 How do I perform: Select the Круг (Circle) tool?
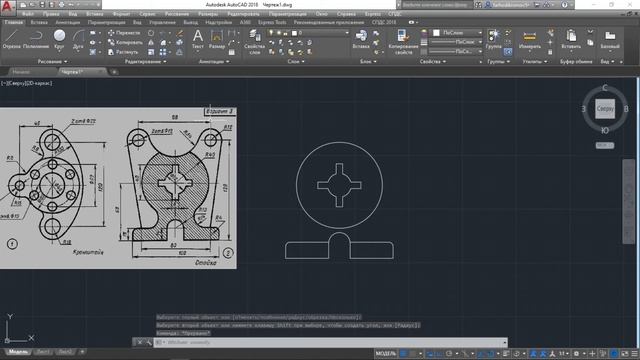coord(59,39)
